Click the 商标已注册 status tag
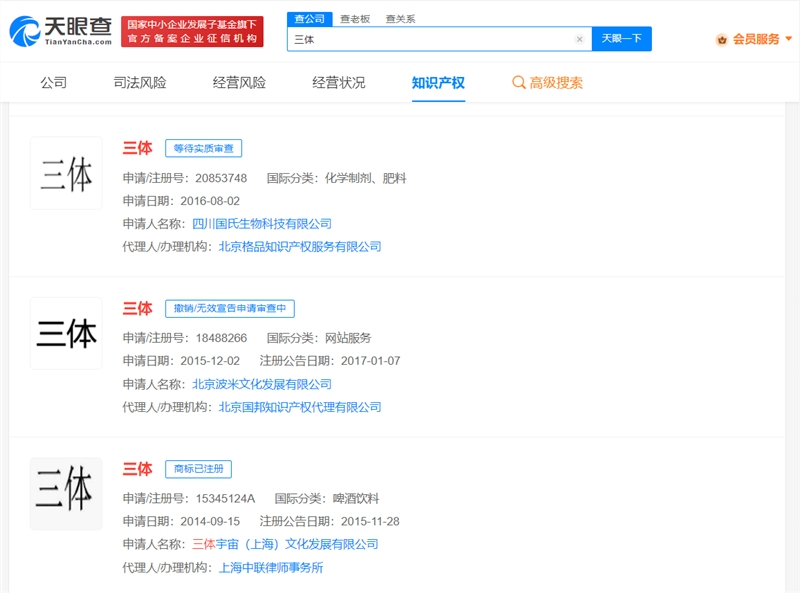800x593 pixels. pyautogui.click(x=198, y=469)
